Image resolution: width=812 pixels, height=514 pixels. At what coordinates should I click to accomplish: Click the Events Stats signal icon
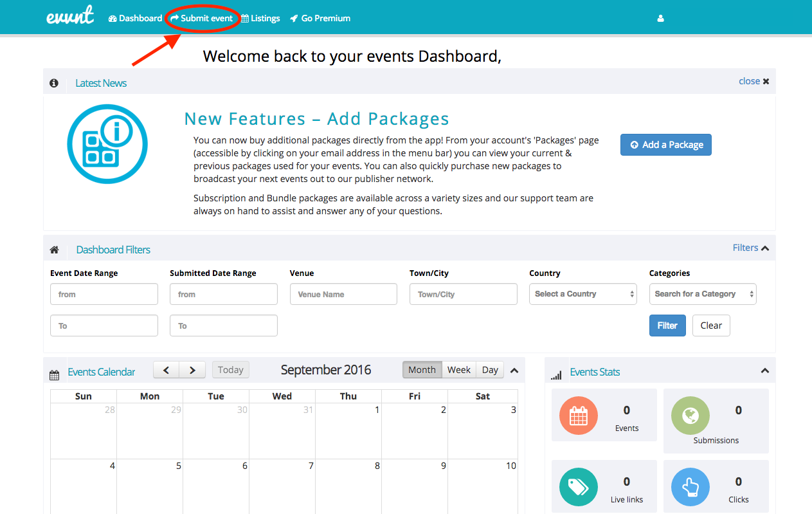(556, 374)
